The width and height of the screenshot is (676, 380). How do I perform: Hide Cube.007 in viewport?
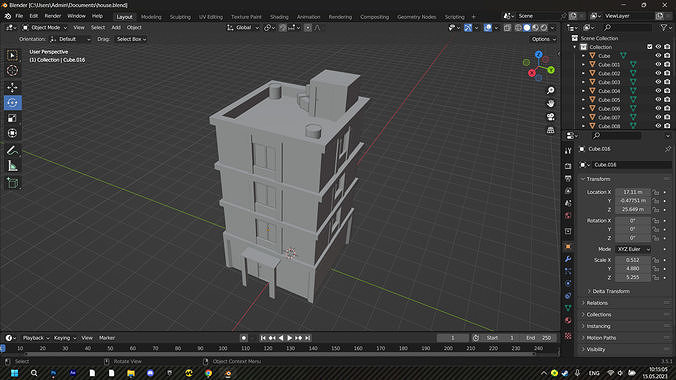(658, 117)
